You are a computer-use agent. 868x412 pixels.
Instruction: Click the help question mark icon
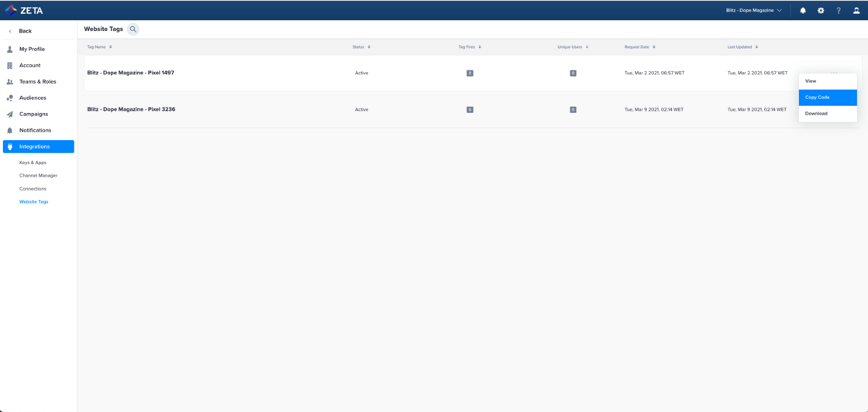click(x=839, y=11)
